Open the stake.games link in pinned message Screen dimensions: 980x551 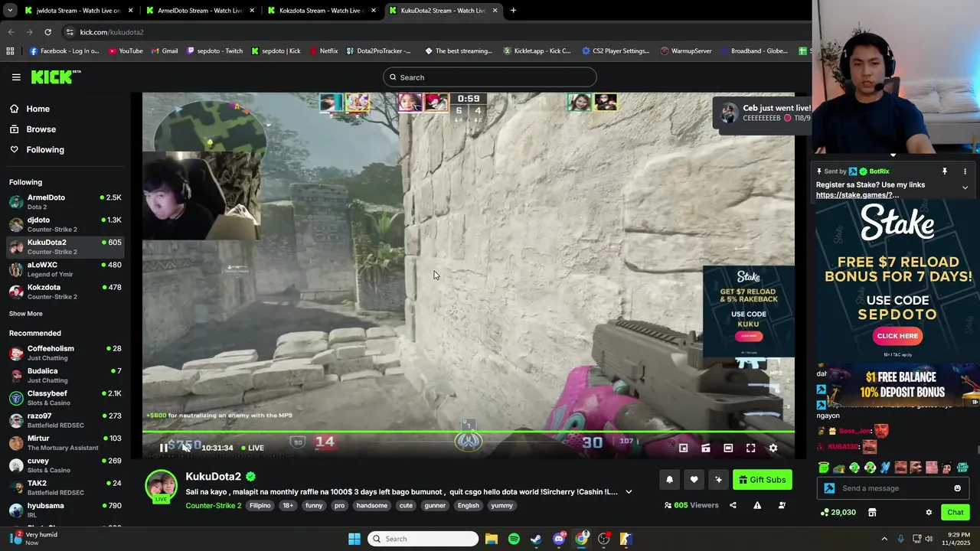(x=857, y=195)
